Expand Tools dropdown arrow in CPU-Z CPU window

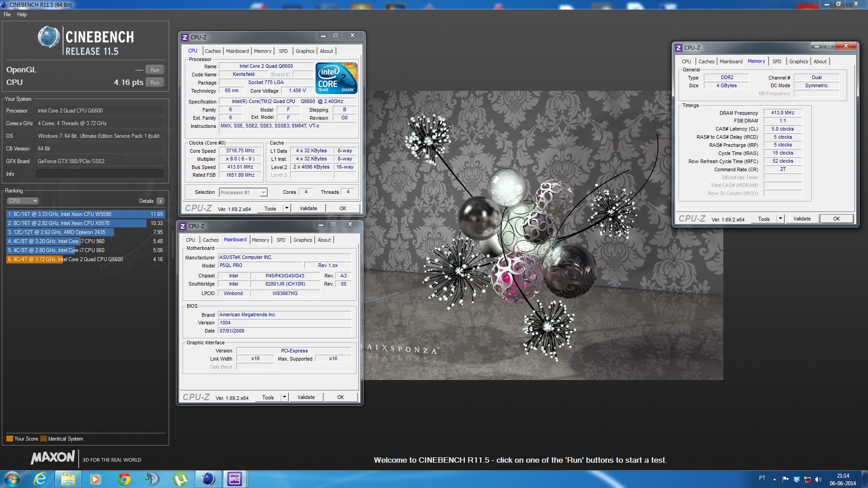point(287,209)
